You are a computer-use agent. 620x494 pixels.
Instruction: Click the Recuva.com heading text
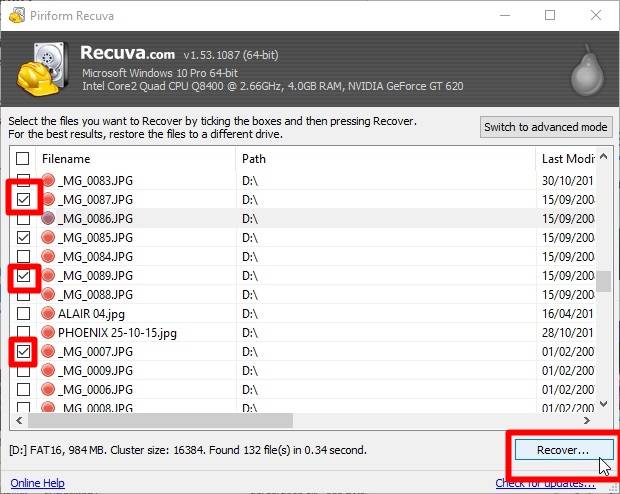127,53
